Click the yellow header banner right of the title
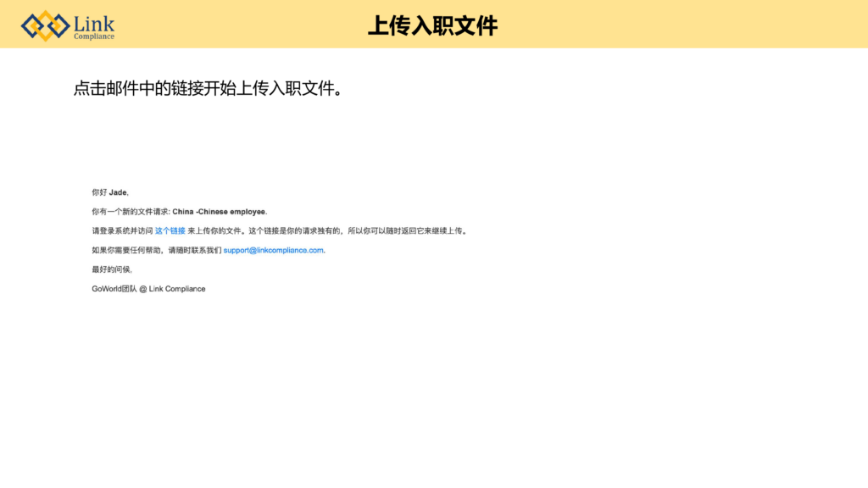Image resolution: width=868 pixels, height=488 pixels. [x=678, y=24]
